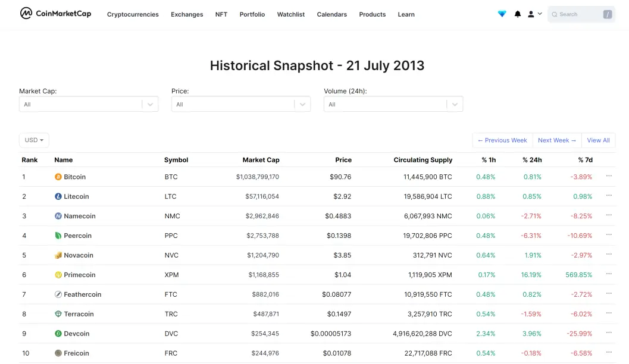The height and width of the screenshot is (364, 629).
Task: Open the Devcoin name link
Action: [x=76, y=334]
